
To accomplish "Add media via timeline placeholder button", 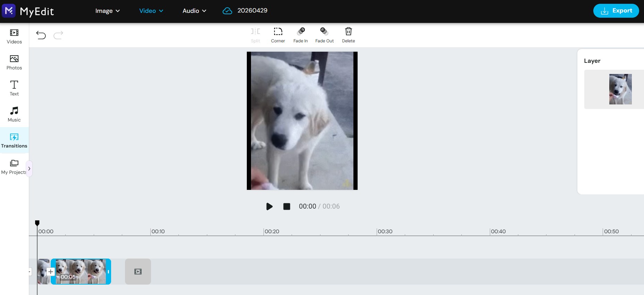I will 138,271.
